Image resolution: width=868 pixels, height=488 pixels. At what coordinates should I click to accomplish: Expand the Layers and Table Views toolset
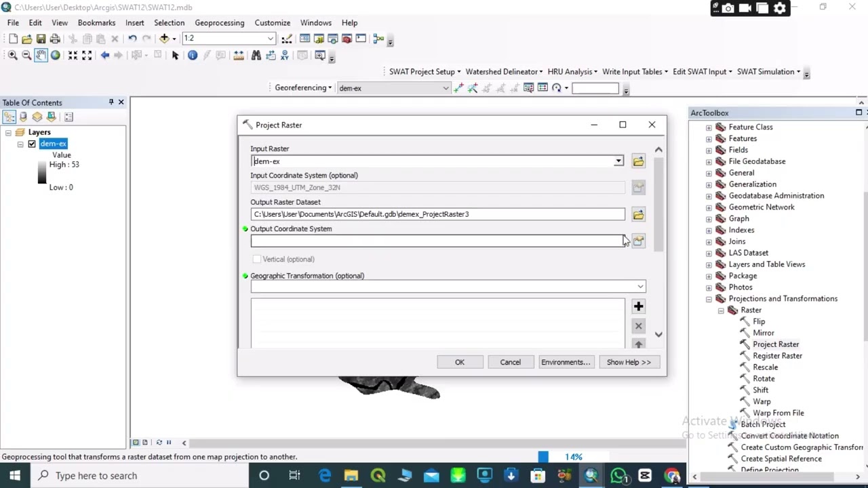(709, 264)
